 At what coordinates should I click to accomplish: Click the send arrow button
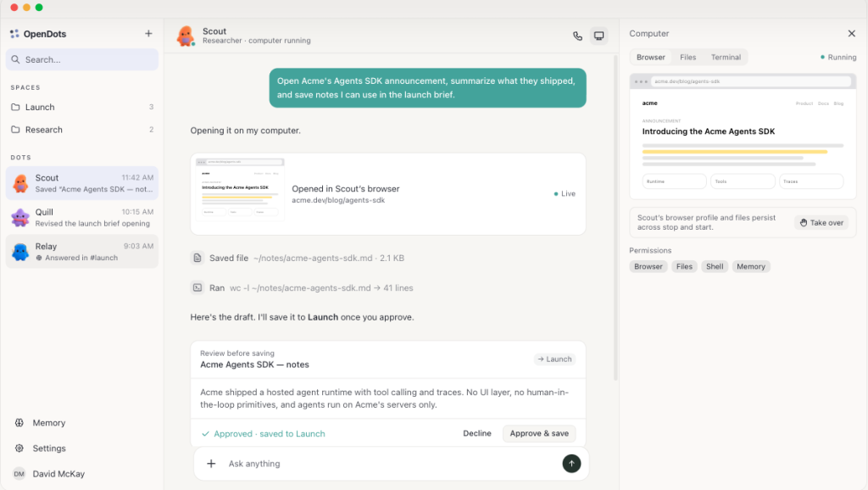pos(572,464)
